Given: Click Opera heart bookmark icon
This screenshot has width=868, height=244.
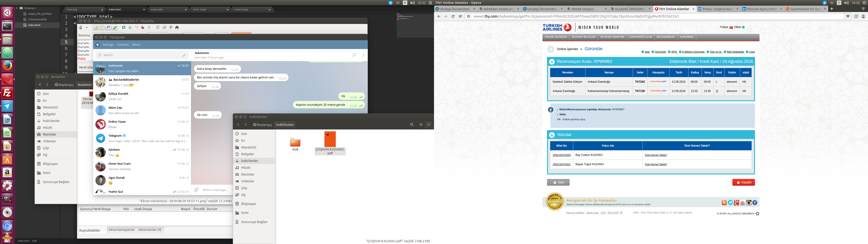Looking at the screenshot, I should pos(848,16).
